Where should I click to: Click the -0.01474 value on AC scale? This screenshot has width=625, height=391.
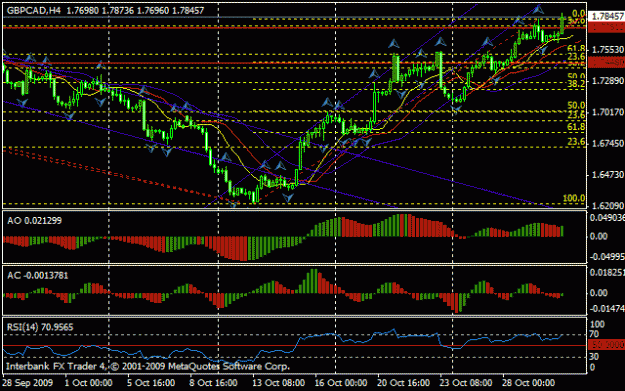607,308
